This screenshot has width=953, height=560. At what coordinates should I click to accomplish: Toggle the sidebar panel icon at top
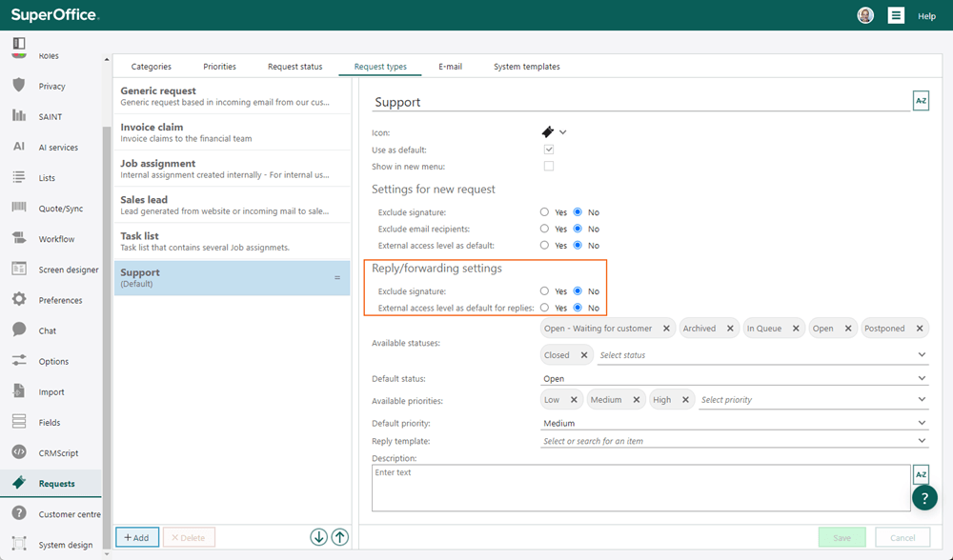pyautogui.click(x=19, y=43)
